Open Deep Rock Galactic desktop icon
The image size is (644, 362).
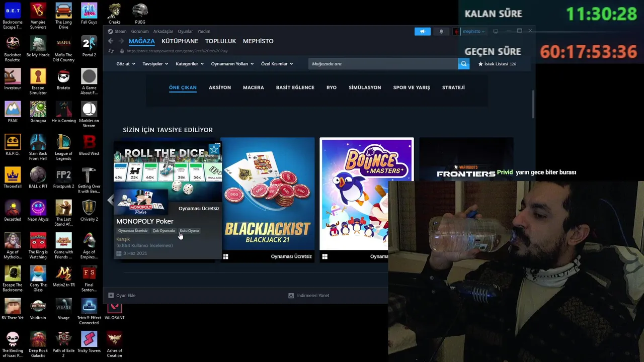38,344
